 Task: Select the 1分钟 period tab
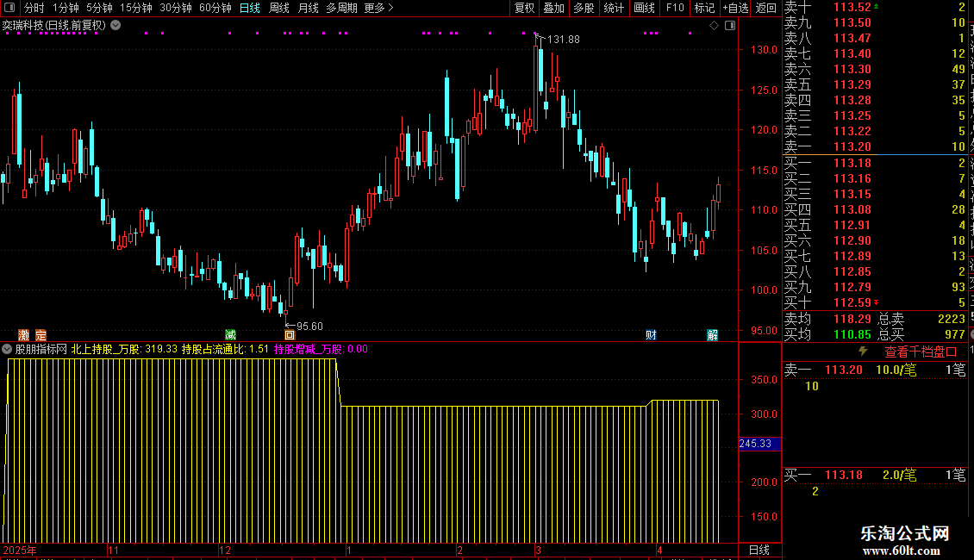[66, 8]
